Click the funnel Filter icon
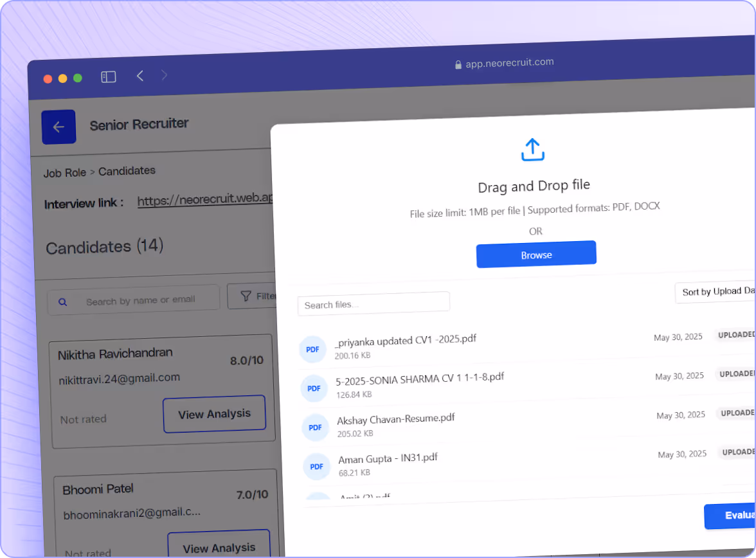Screen dimensions: 756x558 click(246, 296)
